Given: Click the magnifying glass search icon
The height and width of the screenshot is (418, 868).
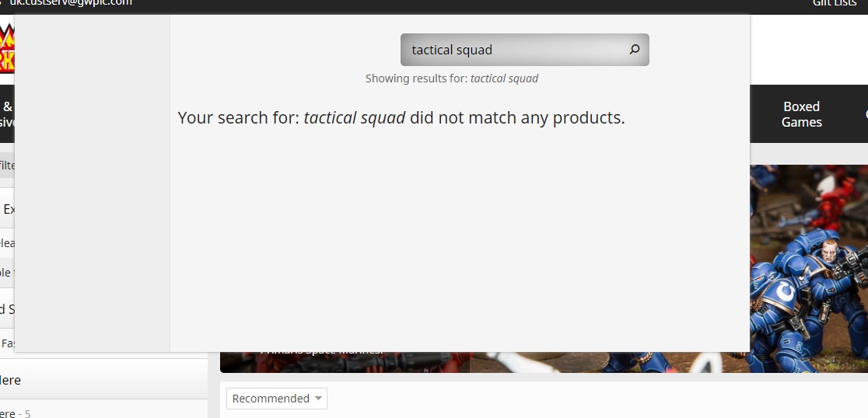Looking at the screenshot, I should pos(634,50).
